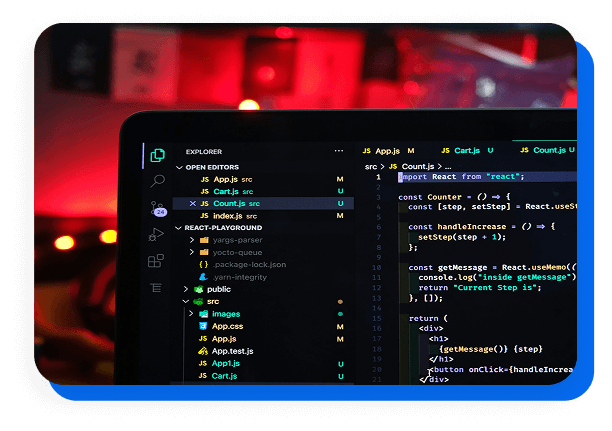Click the U status badge beside App1.js
The height and width of the screenshot is (431, 612).
point(341,364)
